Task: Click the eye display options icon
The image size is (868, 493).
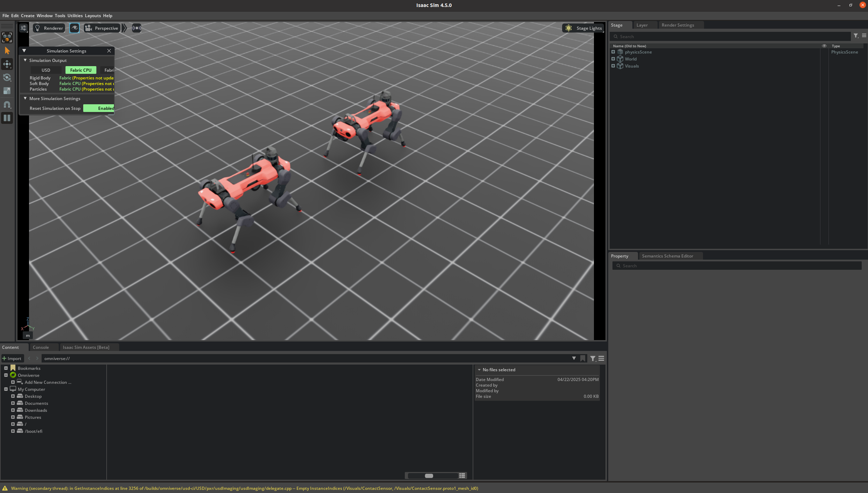Action: pos(74,28)
